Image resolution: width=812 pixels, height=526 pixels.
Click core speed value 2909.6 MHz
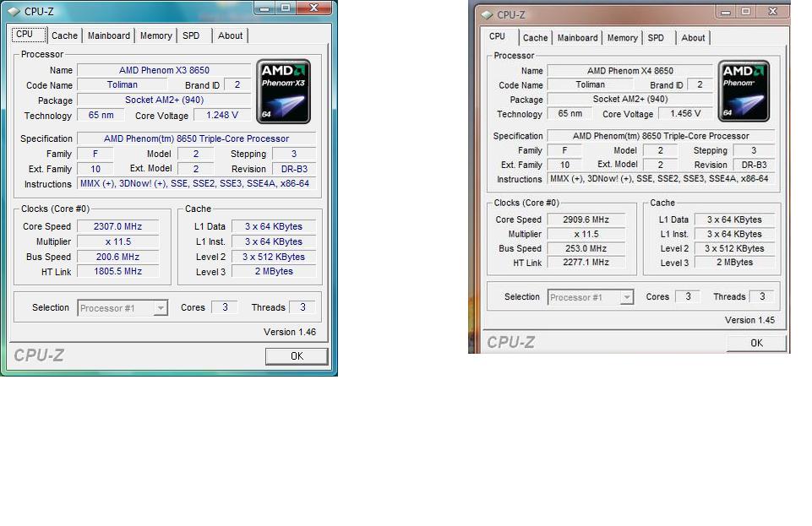point(586,220)
